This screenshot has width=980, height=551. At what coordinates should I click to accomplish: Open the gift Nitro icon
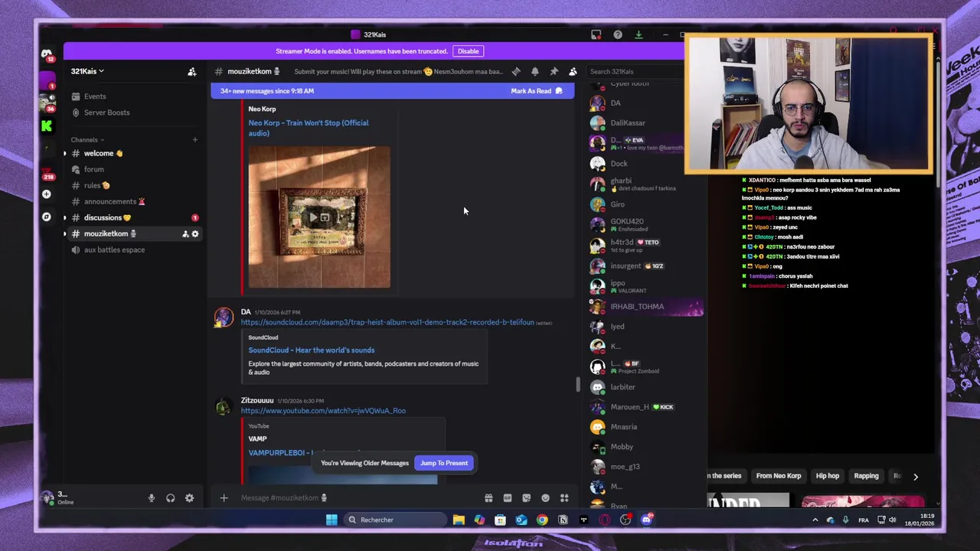coord(488,498)
